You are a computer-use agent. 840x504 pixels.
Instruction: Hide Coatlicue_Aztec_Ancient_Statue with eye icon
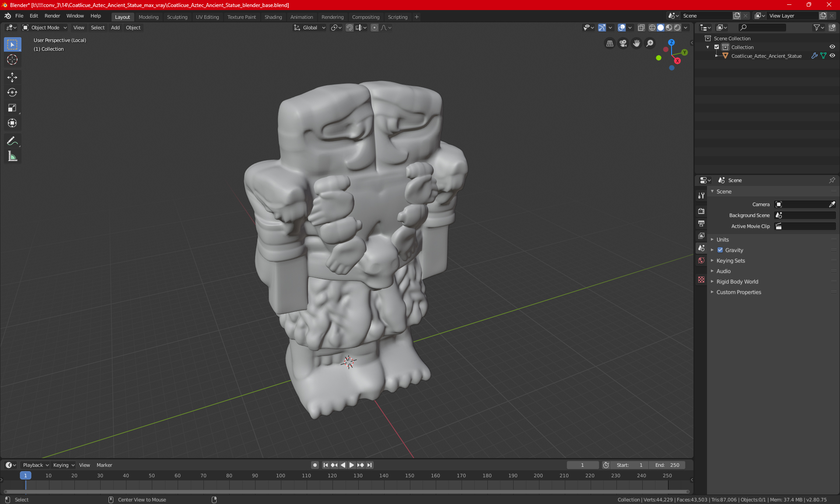pos(832,56)
